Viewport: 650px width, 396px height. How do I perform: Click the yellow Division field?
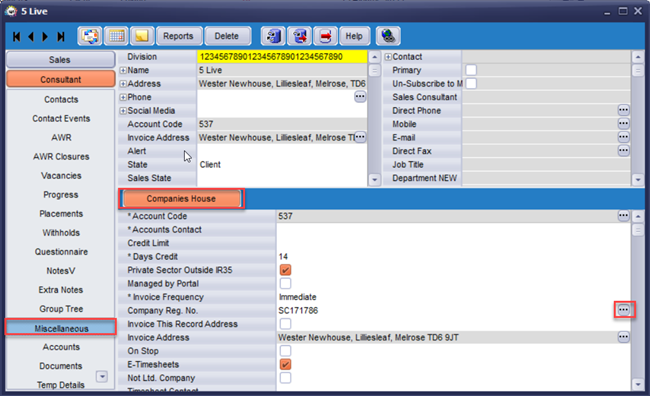pyautogui.click(x=282, y=57)
